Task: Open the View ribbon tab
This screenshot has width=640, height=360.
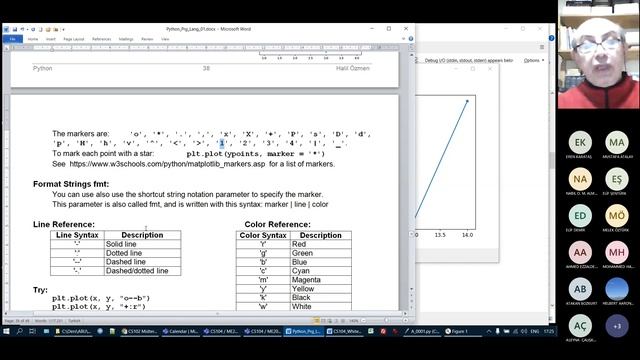Action: pyautogui.click(x=165, y=39)
